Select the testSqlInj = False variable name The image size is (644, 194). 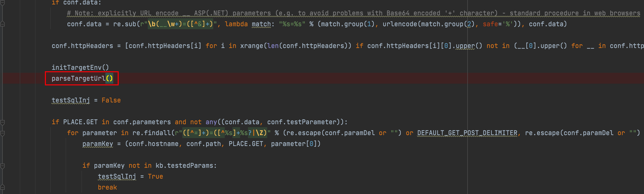coord(71,100)
